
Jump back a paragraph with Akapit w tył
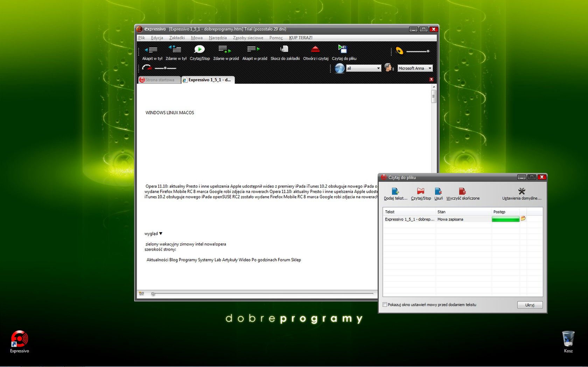[x=152, y=53]
